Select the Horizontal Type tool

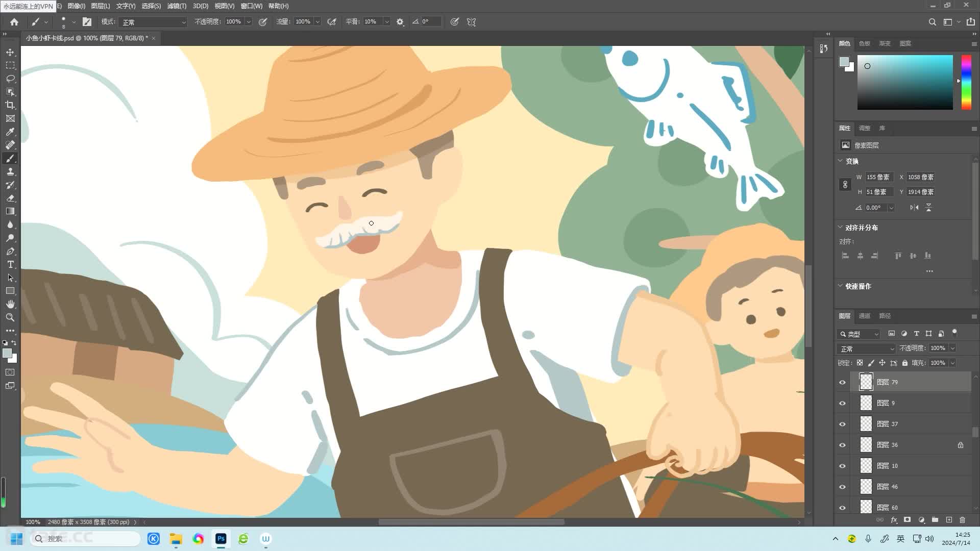click(x=10, y=264)
